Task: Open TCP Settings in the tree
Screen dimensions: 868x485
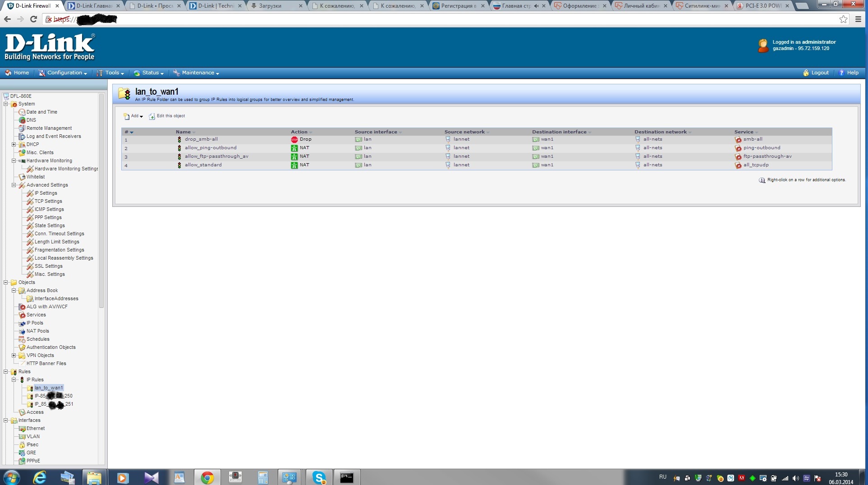Action: [x=48, y=201]
